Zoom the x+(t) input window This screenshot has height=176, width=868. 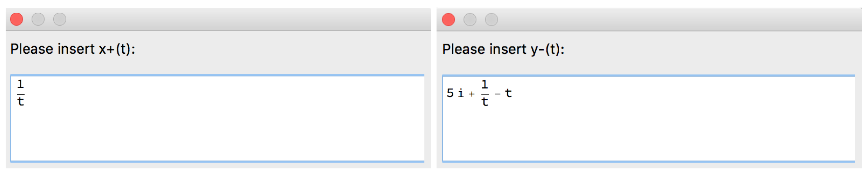(60, 19)
